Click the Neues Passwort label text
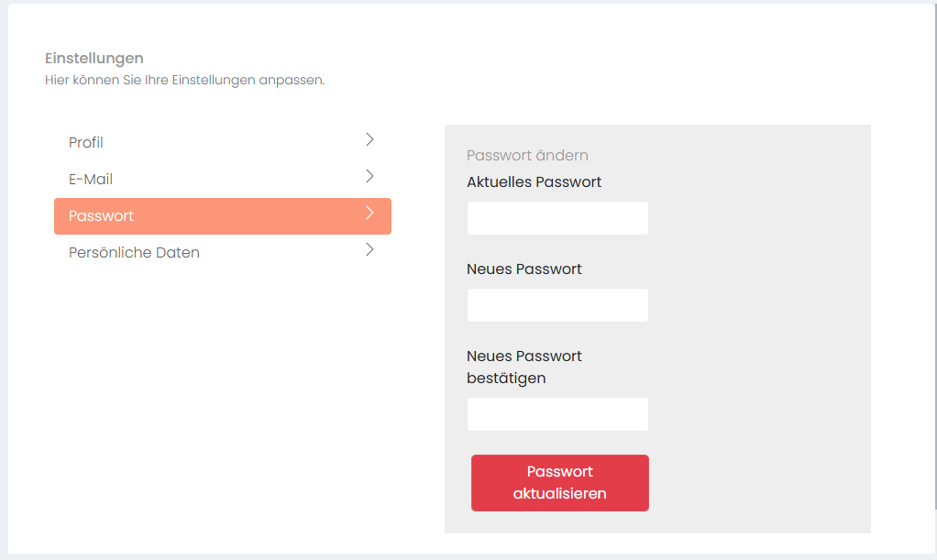The width and height of the screenshot is (937, 560). click(x=524, y=269)
